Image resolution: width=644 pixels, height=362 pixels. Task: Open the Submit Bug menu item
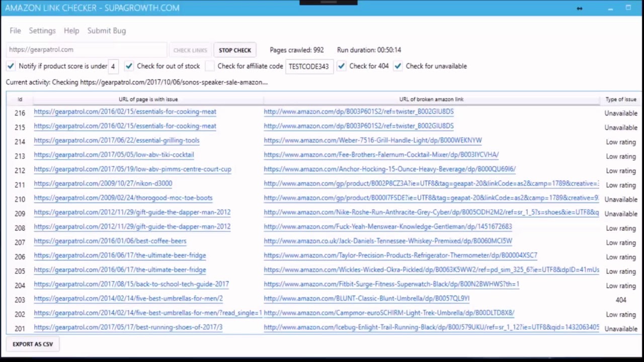tap(107, 31)
